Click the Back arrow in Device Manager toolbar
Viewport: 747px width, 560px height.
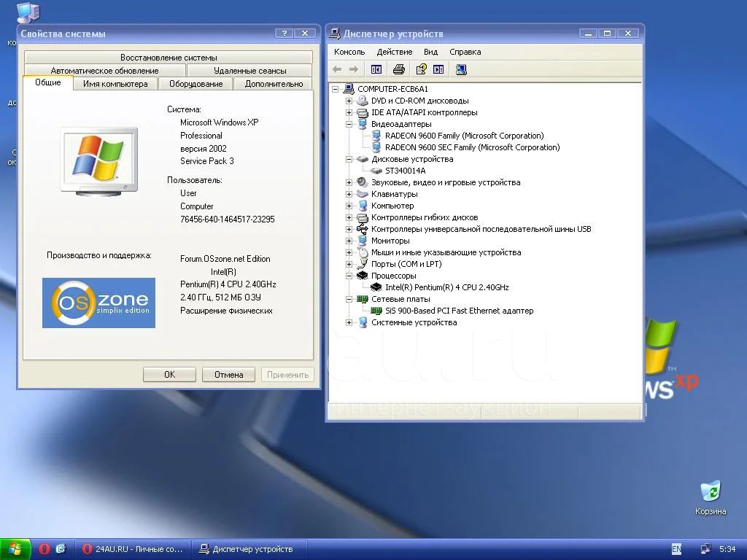point(337,69)
